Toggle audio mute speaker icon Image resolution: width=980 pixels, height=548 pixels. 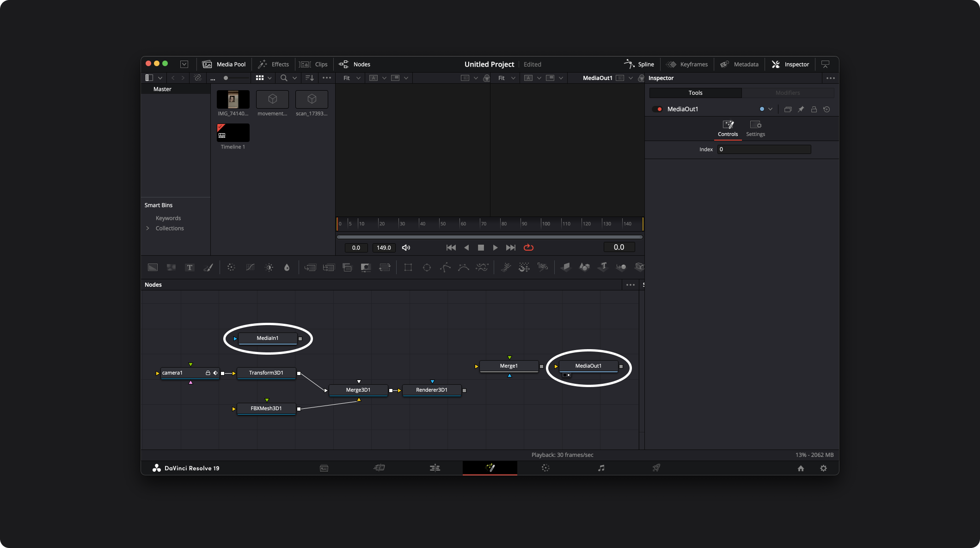point(406,247)
